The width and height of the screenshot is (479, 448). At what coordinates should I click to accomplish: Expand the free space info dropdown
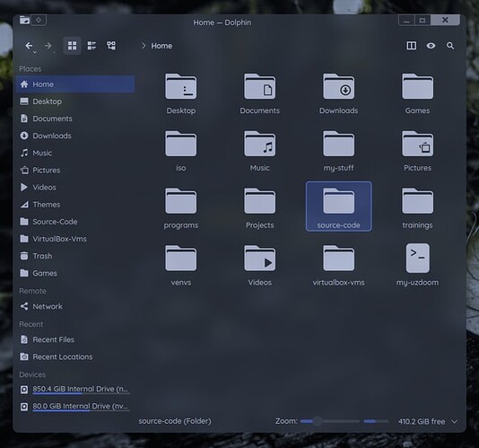coord(455,422)
